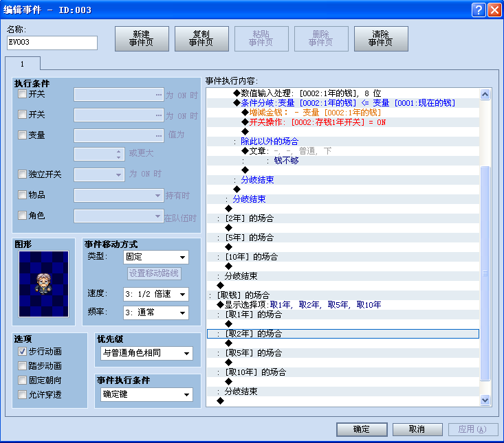The height and width of the screenshot is (443, 504).
Task: Open the 优先级 priority dropdown
Action: click(146, 354)
